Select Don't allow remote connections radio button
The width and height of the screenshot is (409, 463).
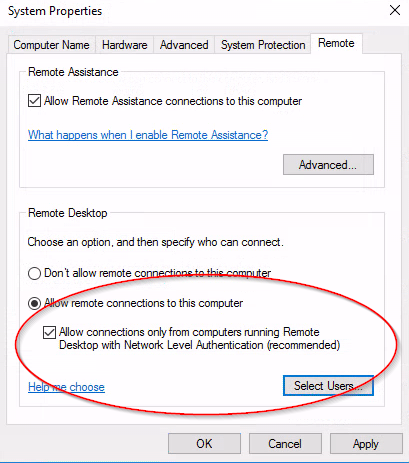[x=34, y=273]
